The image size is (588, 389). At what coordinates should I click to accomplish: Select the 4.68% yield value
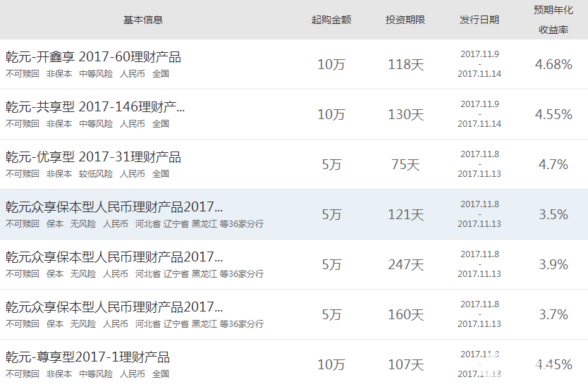553,64
